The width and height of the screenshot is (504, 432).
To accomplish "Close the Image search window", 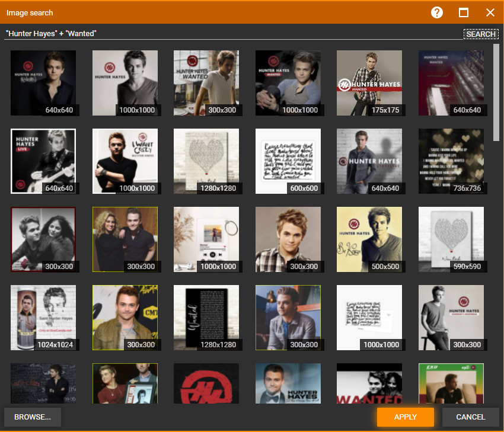I will [490, 12].
